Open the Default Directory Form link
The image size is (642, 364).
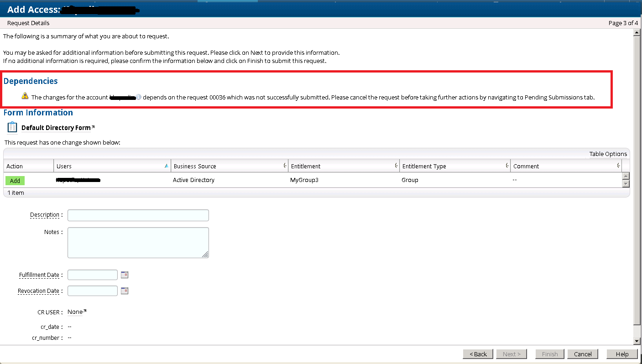click(x=56, y=128)
